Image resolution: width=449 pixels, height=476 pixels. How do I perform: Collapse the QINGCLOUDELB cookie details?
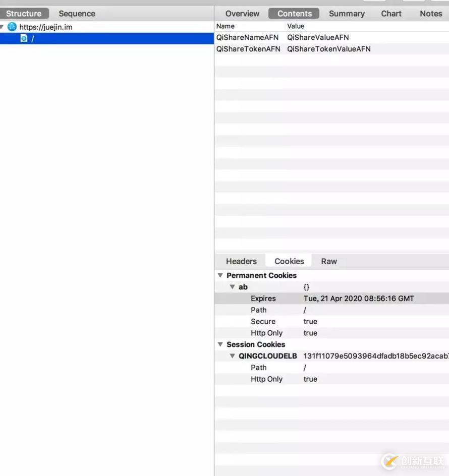(x=233, y=356)
